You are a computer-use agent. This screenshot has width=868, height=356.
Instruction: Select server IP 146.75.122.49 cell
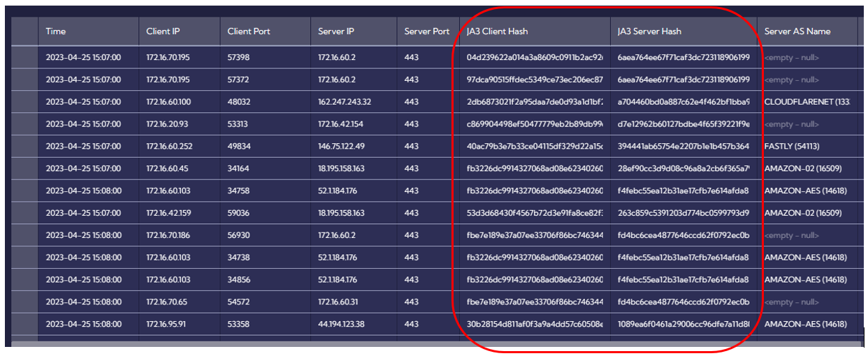pyautogui.click(x=342, y=147)
